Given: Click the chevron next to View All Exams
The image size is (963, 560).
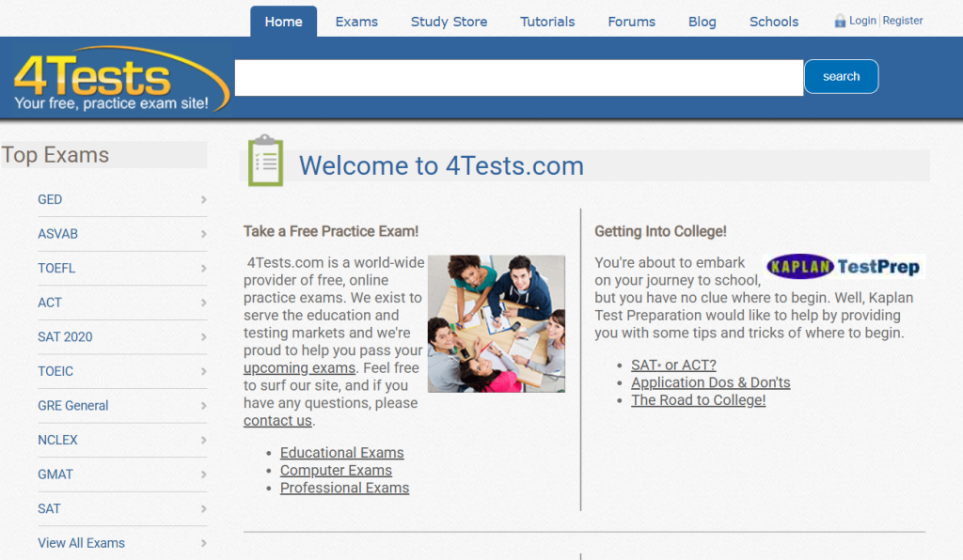Looking at the screenshot, I should coord(203,543).
